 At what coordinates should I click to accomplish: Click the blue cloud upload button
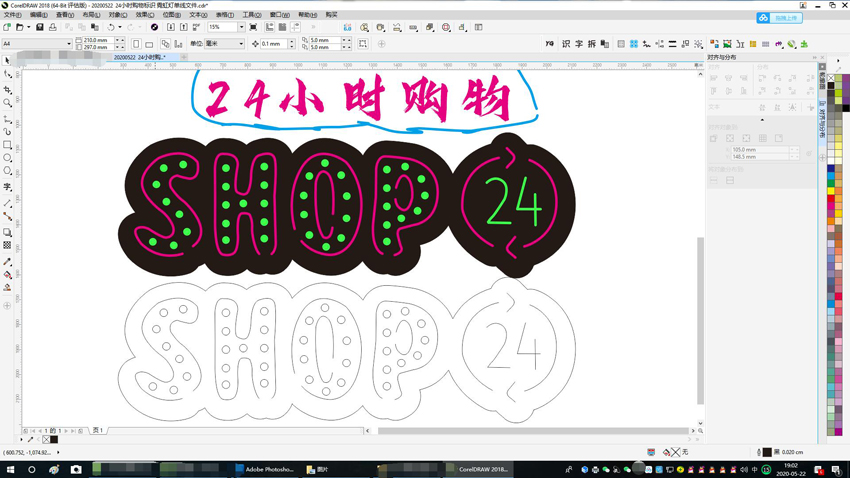pos(780,18)
